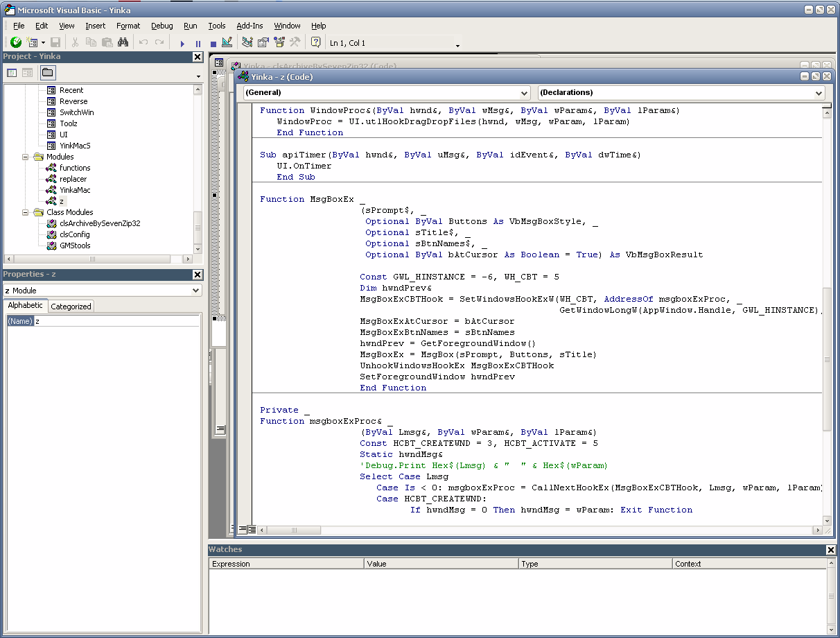This screenshot has width=840, height=638.
Task: Click the Break pause toolbar button
Action: pyautogui.click(x=198, y=43)
